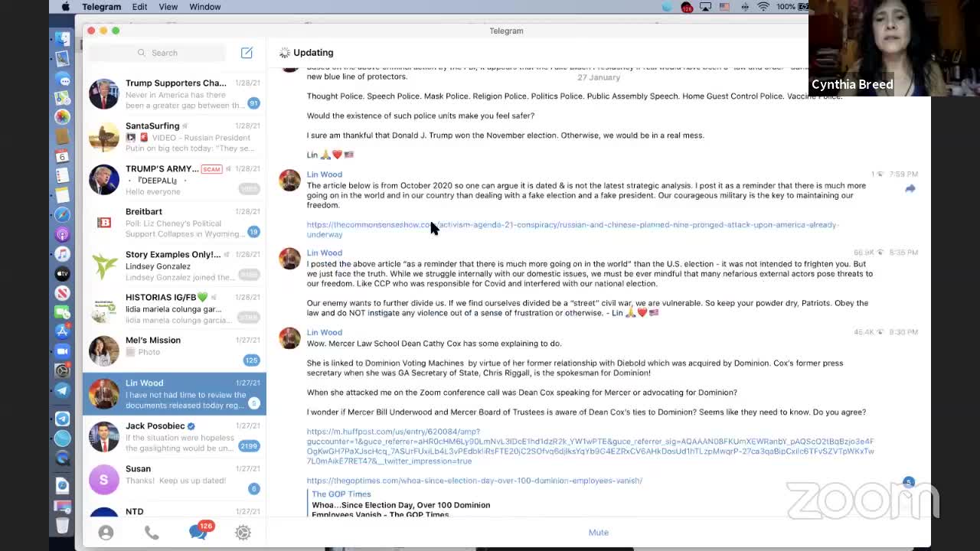Click the Apple menu logo
Image resolution: width=980 pixels, height=551 pixels.
[x=65, y=7]
